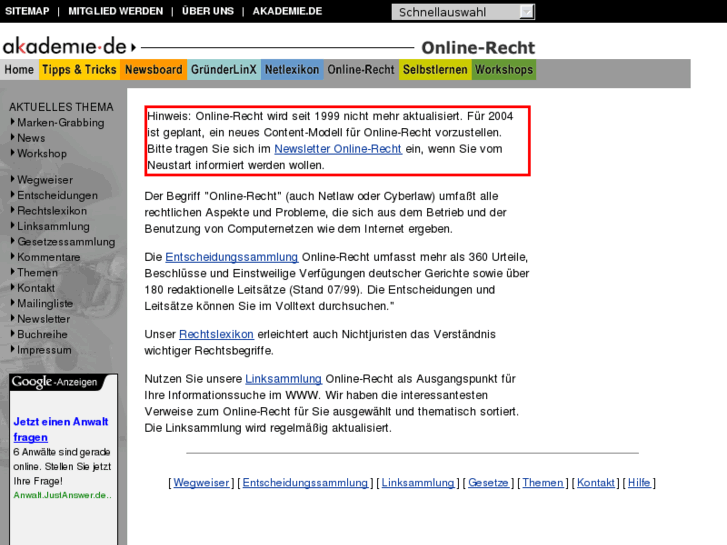Click the footer Gesetze link

tap(488, 483)
